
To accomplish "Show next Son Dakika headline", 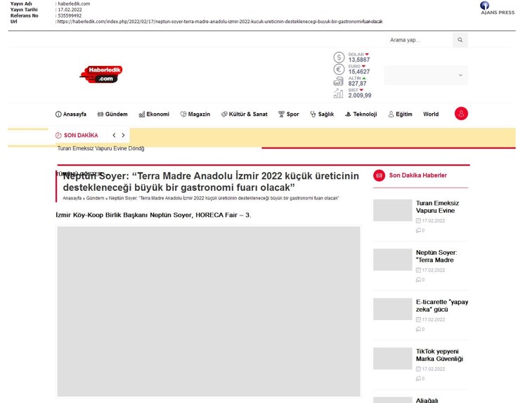I will tap(123, 136).
